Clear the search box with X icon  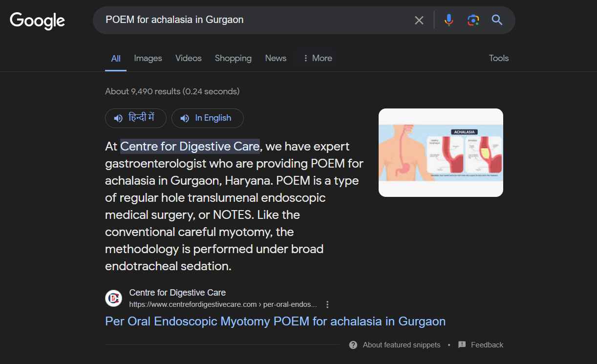click(x=419, y=20)
